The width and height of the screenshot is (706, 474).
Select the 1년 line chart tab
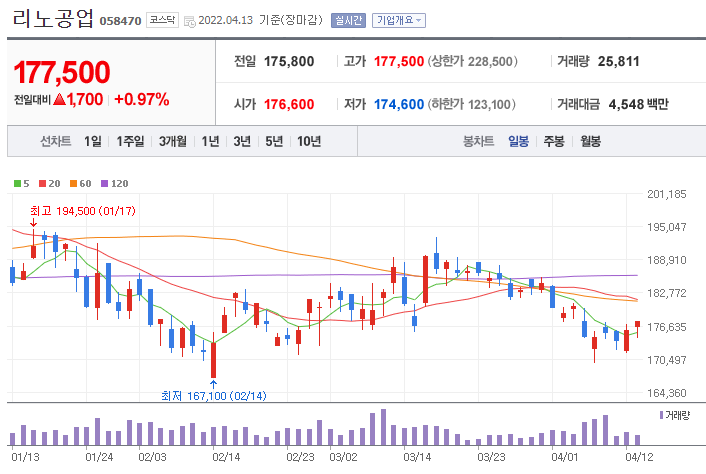click(210, 141)
